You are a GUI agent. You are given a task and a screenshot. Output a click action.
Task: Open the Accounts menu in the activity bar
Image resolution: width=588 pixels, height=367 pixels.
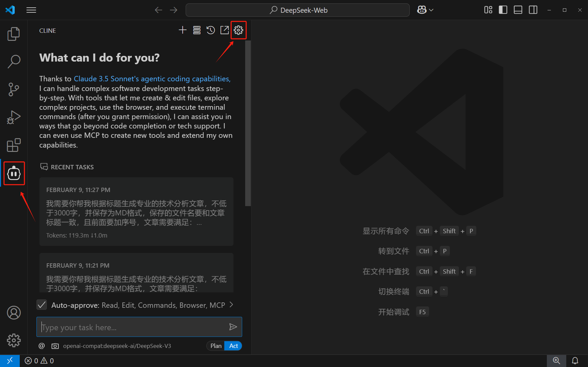[x=14, y=312]
